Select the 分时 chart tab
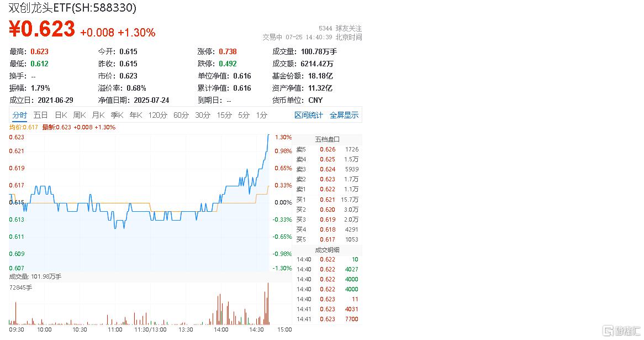The height and width of the screenshot is (340, 644). [19, 115]
